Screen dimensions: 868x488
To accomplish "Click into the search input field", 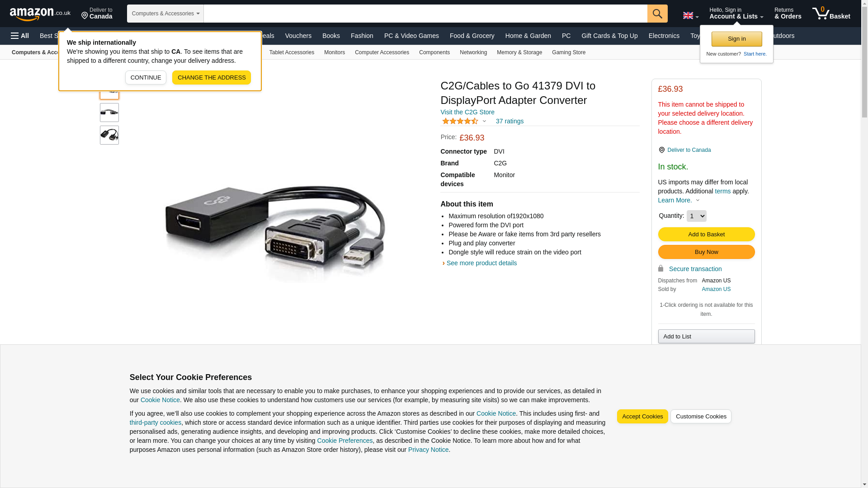I will point(425,14).
